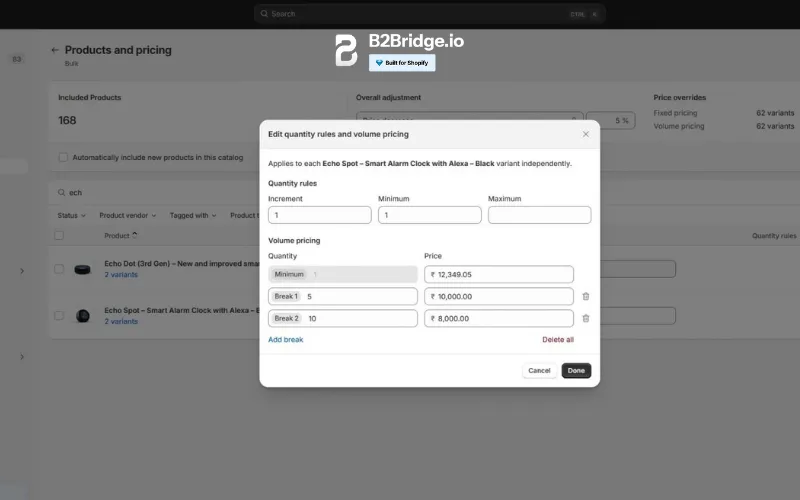Toggle the select-all products checkbox
Screen dimensions: 800x500
[59, 235]
